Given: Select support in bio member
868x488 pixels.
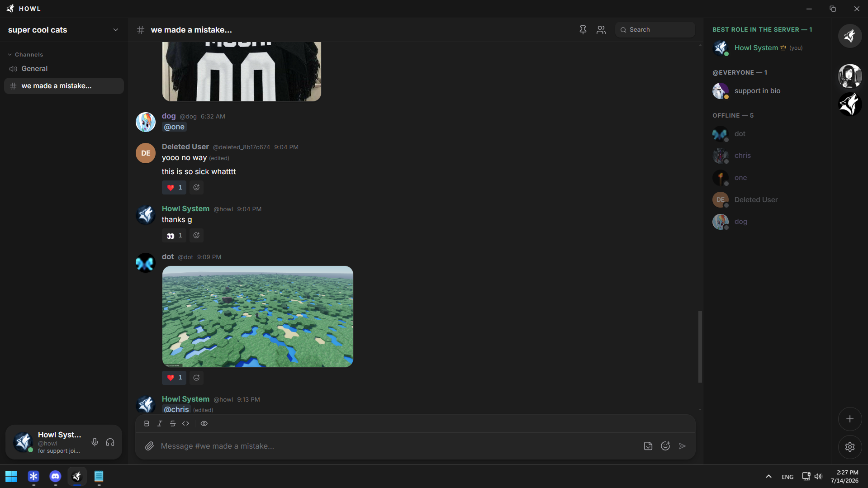Looking at the screenshot, I should tap(767, 91).
